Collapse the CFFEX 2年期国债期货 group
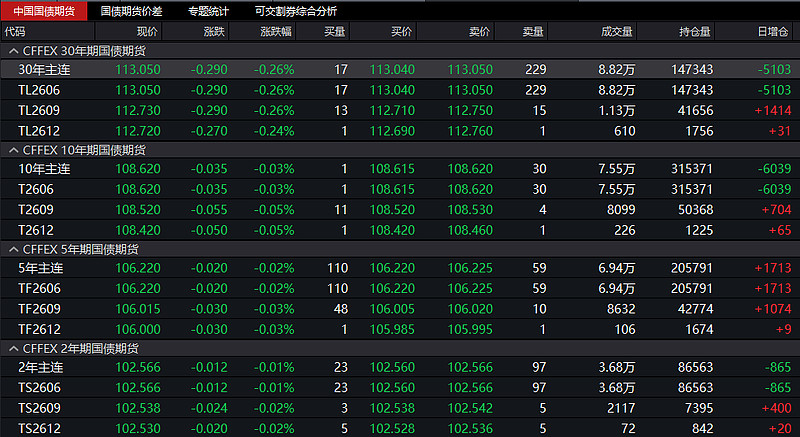The height and width of the screenshot is (437, 800). click(14, 348)
